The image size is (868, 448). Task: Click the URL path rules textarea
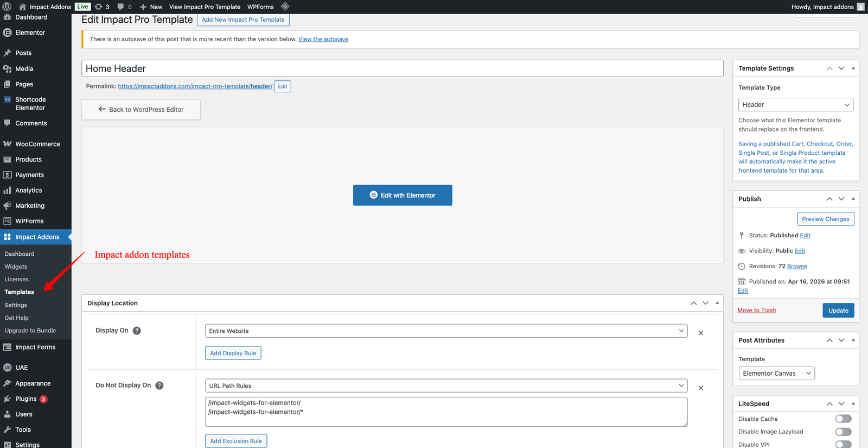click(446, 412)
